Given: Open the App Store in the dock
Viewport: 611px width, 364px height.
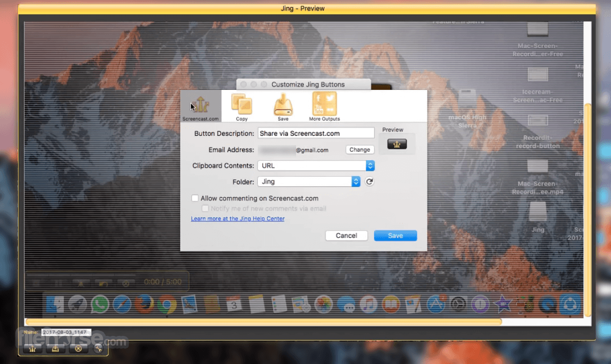Looking at the screenshot, I should (435, 304).
